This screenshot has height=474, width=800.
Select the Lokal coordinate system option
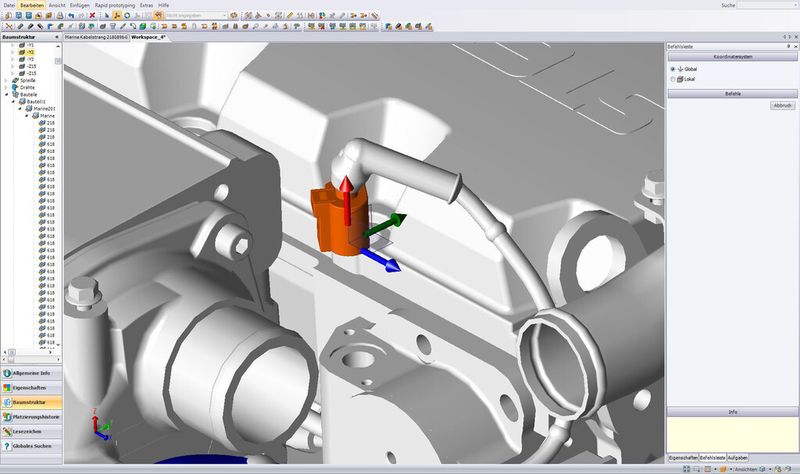(672, 79)
